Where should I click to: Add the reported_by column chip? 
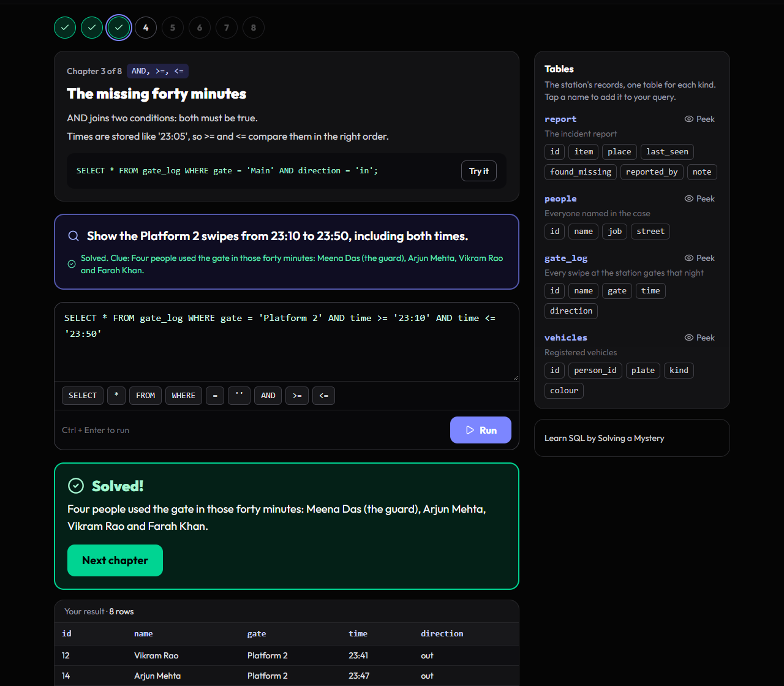652,172
